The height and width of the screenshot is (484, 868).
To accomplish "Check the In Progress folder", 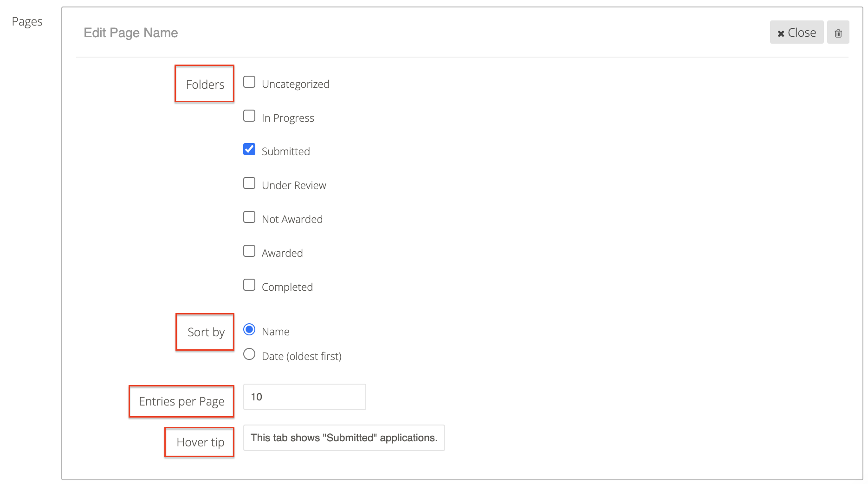I will pyautogui.click(x=249, y=116).
